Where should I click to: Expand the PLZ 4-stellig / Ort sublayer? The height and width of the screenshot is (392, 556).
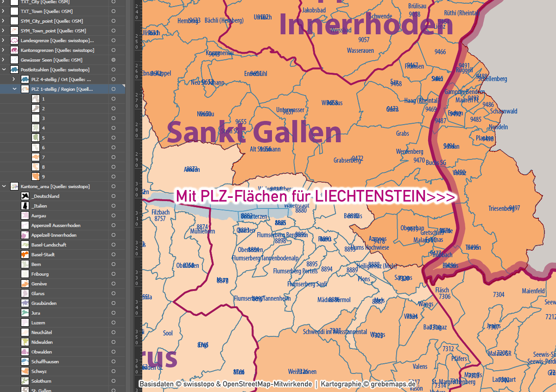tap(14, 79)
